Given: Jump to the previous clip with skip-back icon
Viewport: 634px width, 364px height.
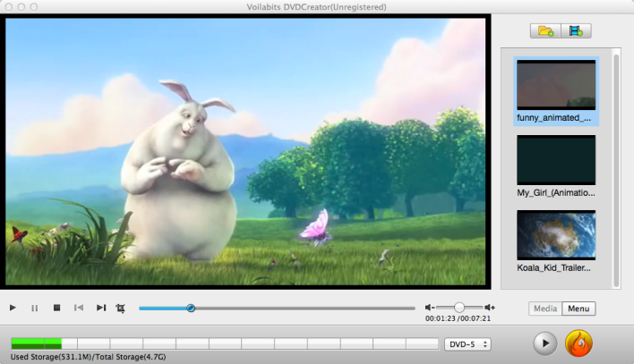Looking at the screenshot, I should click(79, 308).
